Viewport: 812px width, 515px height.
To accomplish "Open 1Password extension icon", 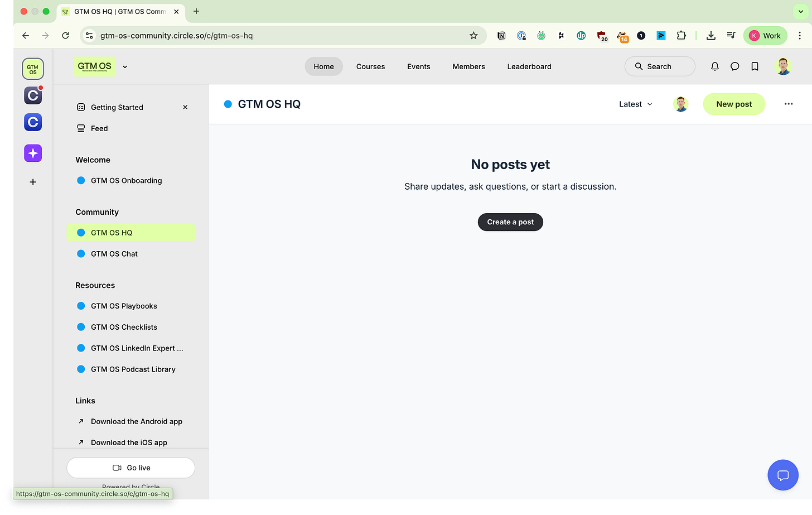I will [521, 36].
